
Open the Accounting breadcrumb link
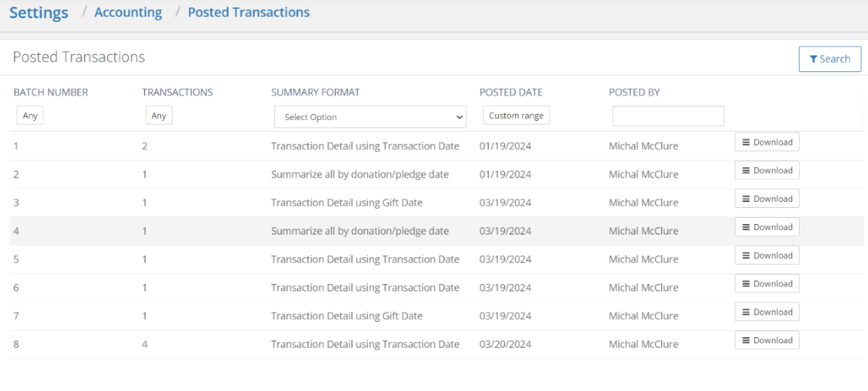(x=128, y=12)
